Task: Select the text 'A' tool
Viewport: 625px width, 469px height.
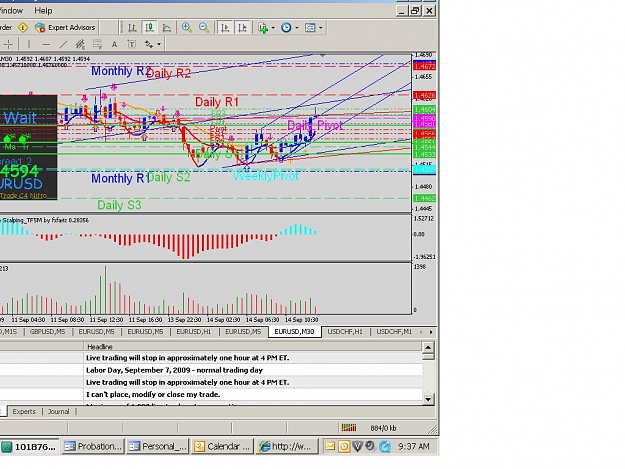Action: click(114, 44)
